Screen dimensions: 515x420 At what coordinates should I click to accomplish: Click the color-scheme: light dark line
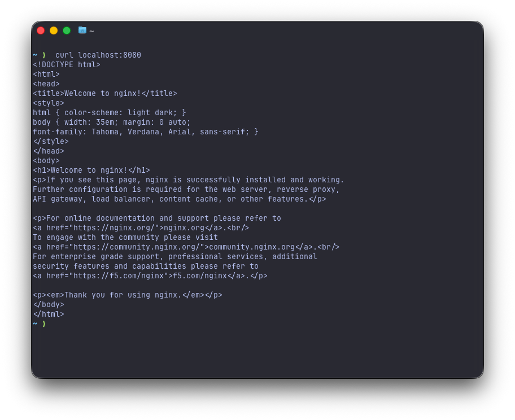(x=110, y=113)
